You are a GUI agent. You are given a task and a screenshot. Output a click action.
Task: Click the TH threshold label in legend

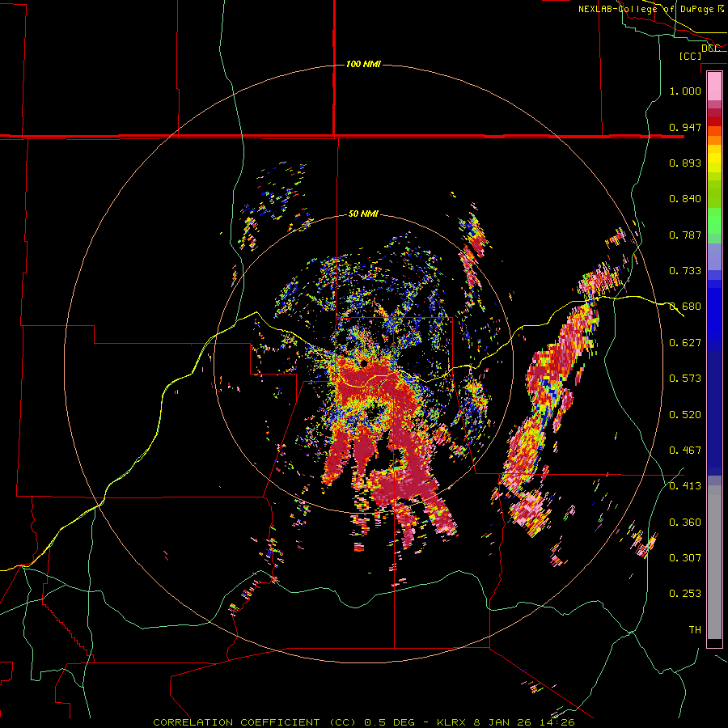(695, 630)
